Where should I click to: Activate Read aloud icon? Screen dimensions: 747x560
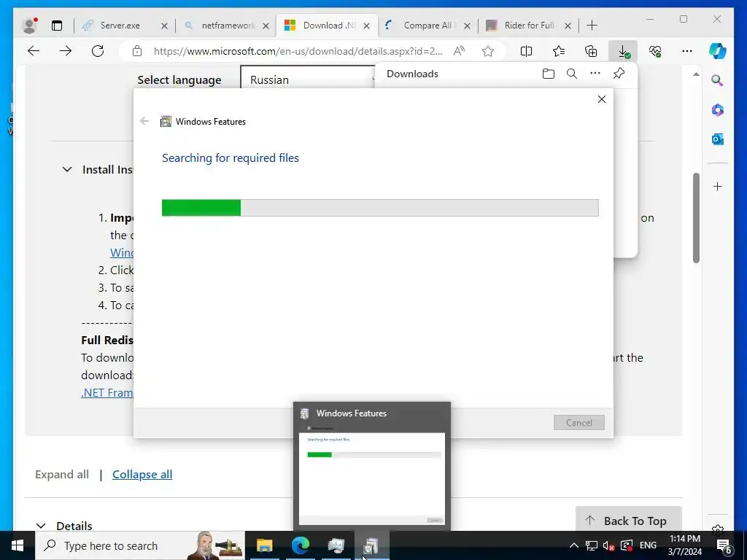(460, 51)
